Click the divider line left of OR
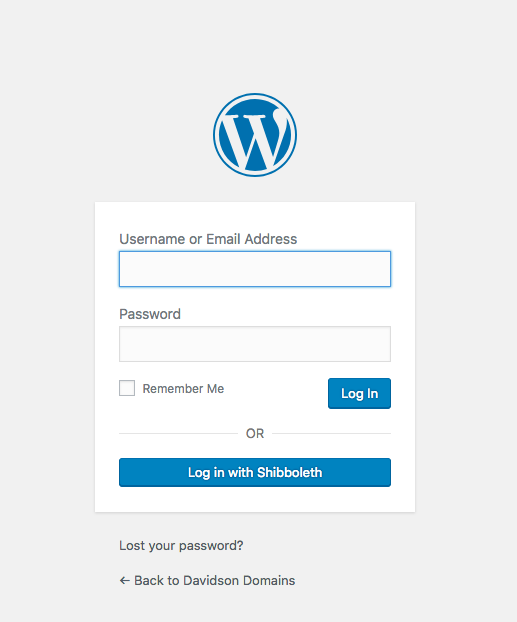 pyautogui.click(x=178, y=434)
